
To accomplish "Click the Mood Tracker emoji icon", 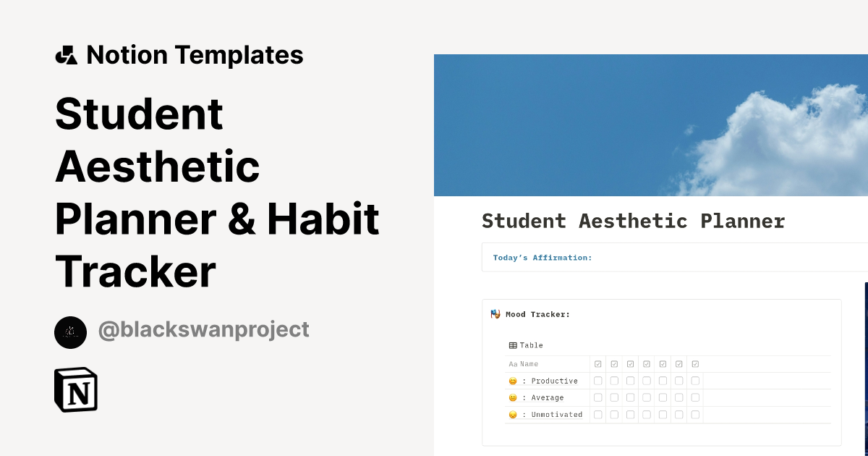I will coord(495,314).
